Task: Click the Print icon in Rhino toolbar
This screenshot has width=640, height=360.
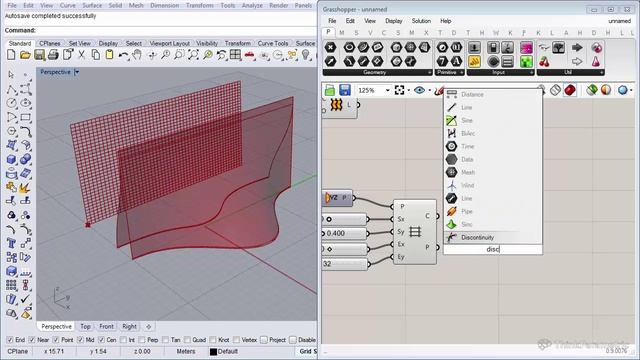Action: tap(53, 54)
